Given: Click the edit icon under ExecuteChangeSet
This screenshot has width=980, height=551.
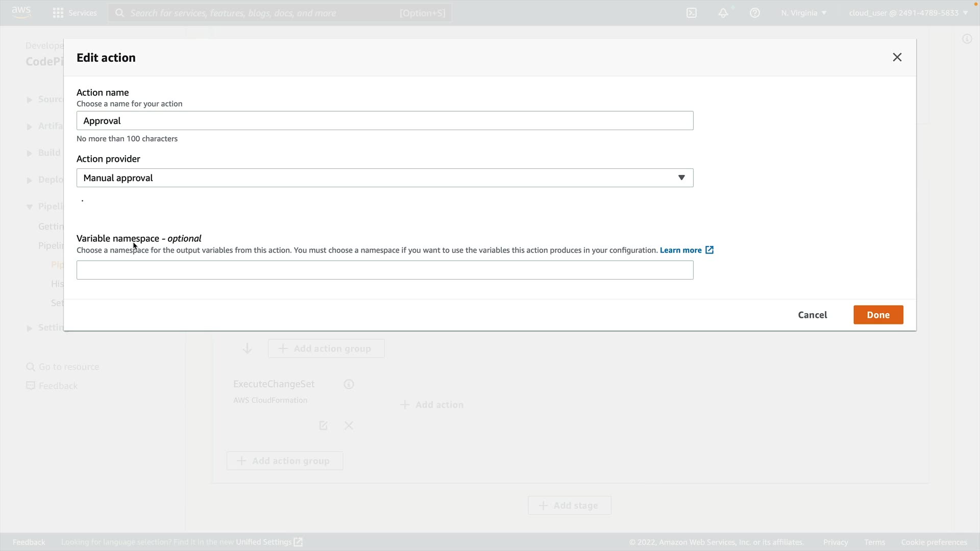Looking at the screenshot, I should (x=323, y=425).
